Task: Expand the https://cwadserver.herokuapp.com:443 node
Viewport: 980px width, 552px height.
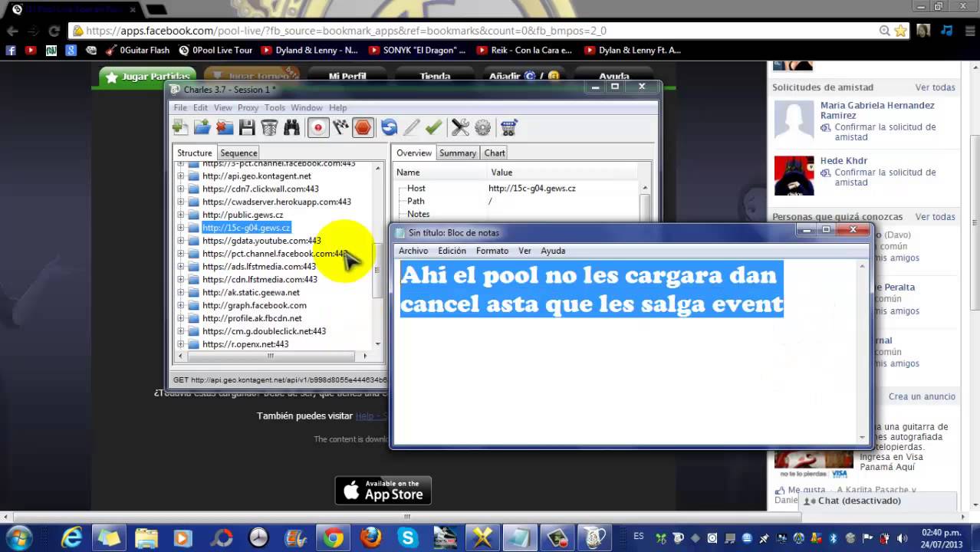Action: point(181,202)
